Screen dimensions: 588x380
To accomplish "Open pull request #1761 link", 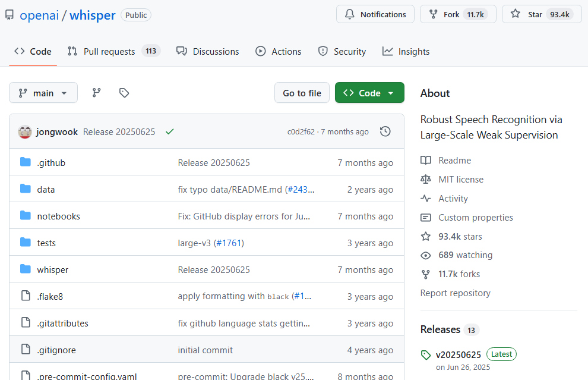I will point(229,243).
